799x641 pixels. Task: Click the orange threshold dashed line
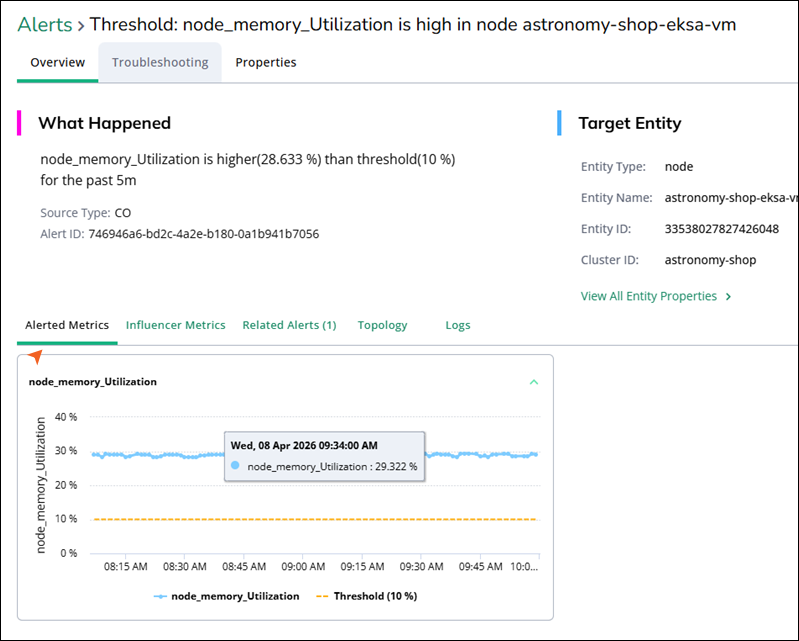click(315, 519)
